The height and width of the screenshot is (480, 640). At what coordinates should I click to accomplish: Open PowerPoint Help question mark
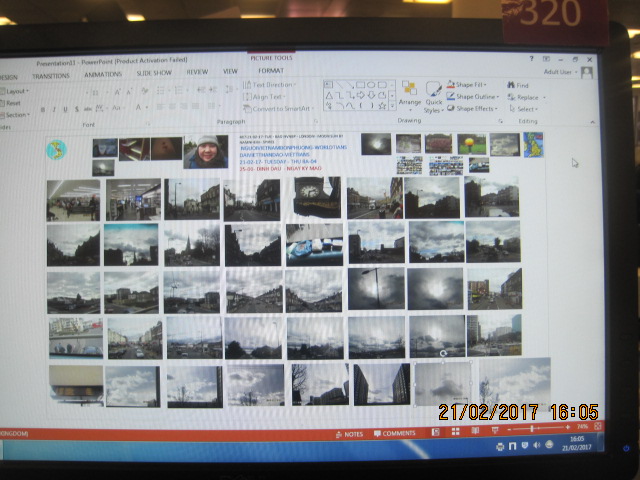531,59
